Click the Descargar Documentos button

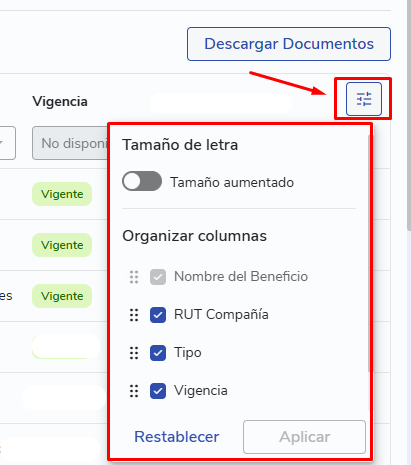click(289, 44)
